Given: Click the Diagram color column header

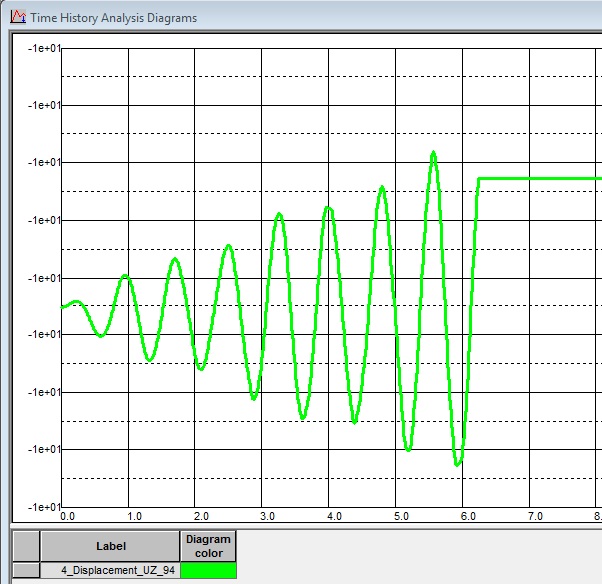Looking at the screenshot, I should tap(208, 546).
